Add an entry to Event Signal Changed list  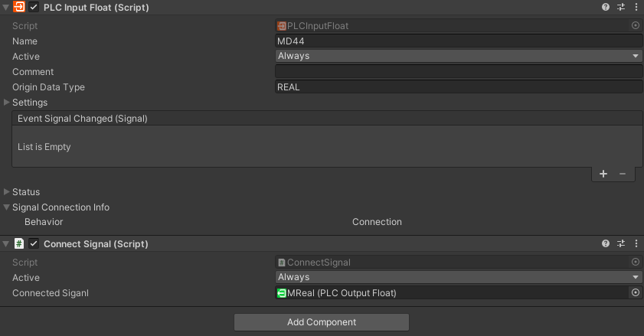603,175
